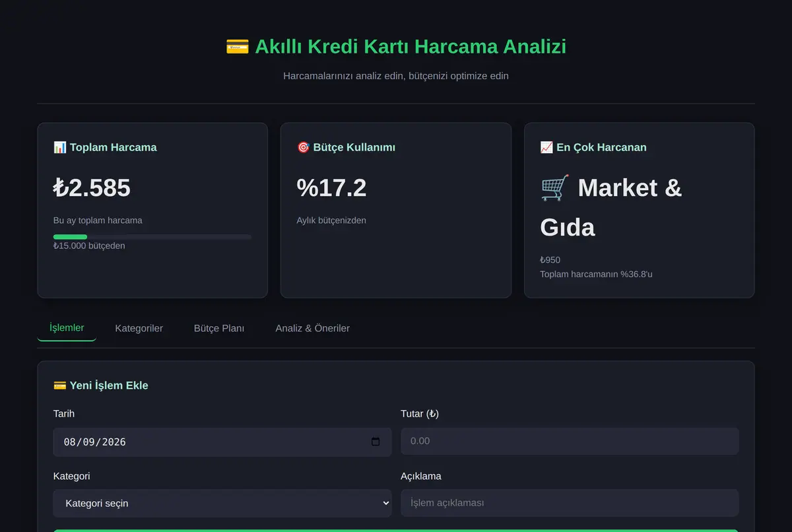Click the ₺2.585 total spending value
The image size is (792, 532).
92,188
